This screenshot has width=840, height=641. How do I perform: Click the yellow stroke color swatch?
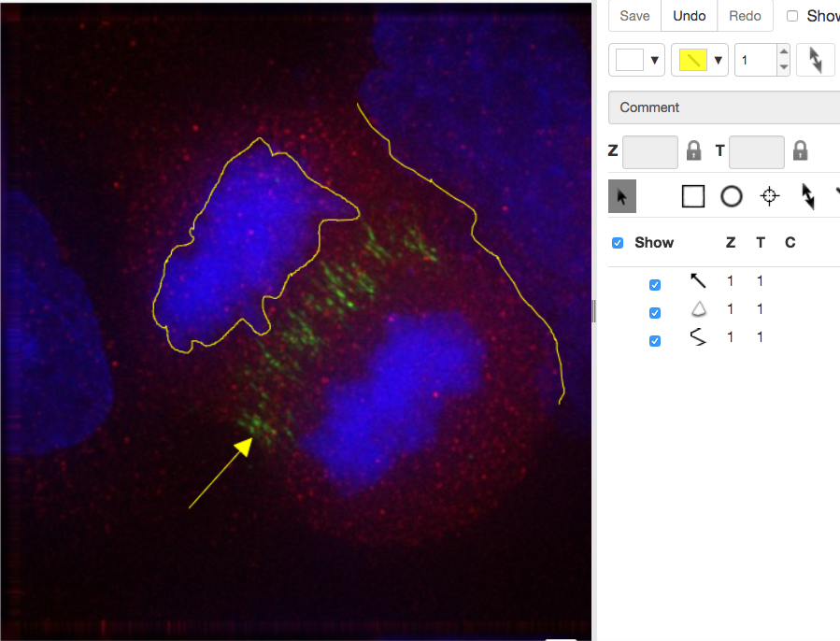point(692,60)
